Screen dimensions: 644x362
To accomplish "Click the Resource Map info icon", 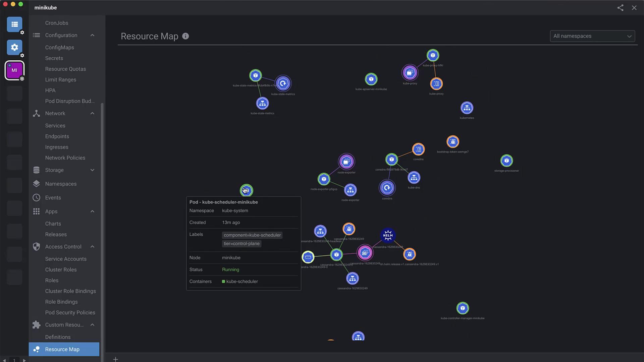I will click(x=185, y=36).
